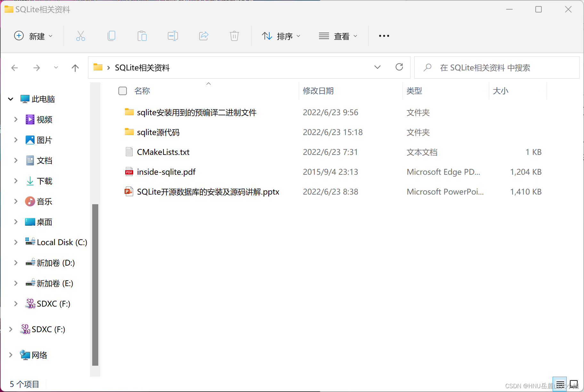Screen dimensions: 584x392
Task: Click the Microsoft Edge PD... type cell
Action: (x=443, y=172)
